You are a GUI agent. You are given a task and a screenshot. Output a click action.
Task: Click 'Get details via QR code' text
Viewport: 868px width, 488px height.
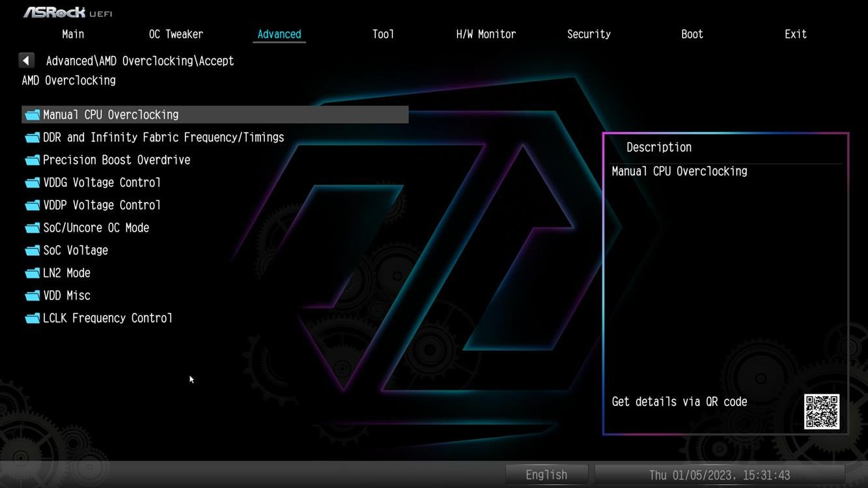tap(679, 402)
